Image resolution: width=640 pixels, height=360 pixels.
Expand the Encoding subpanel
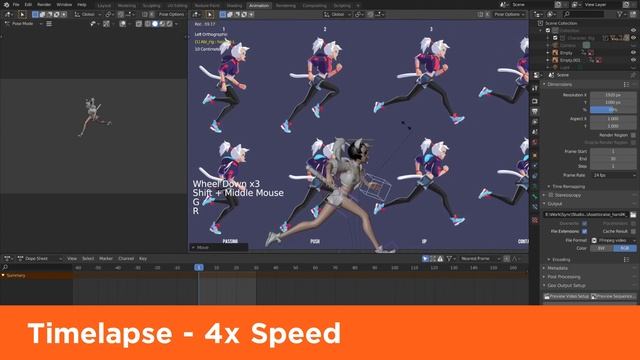(561, 260)
